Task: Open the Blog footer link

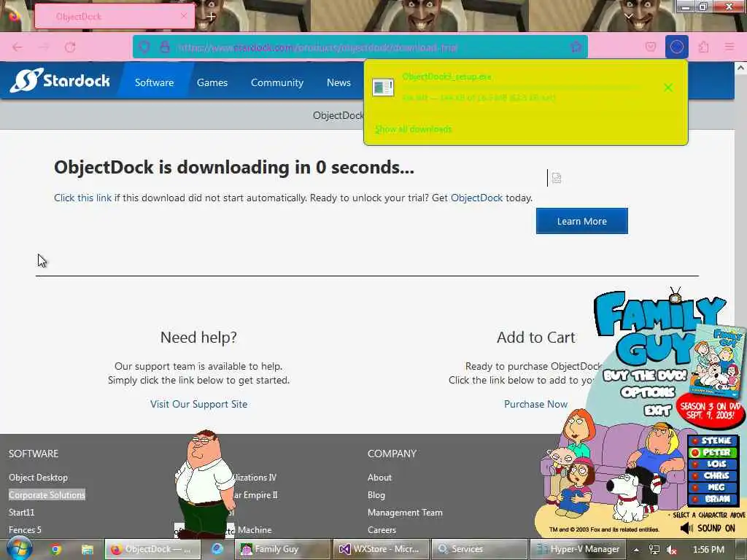Action: point(376,495)
